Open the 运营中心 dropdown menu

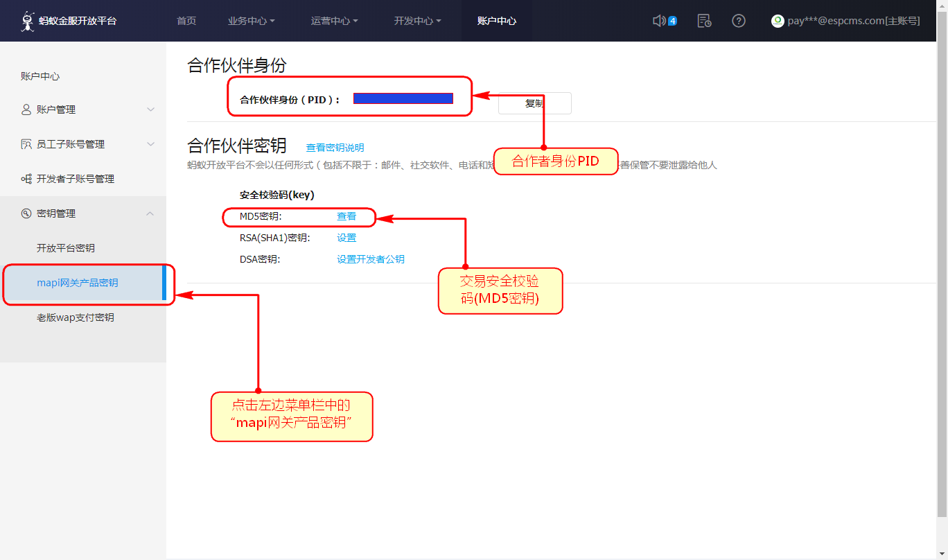point(334,21)
